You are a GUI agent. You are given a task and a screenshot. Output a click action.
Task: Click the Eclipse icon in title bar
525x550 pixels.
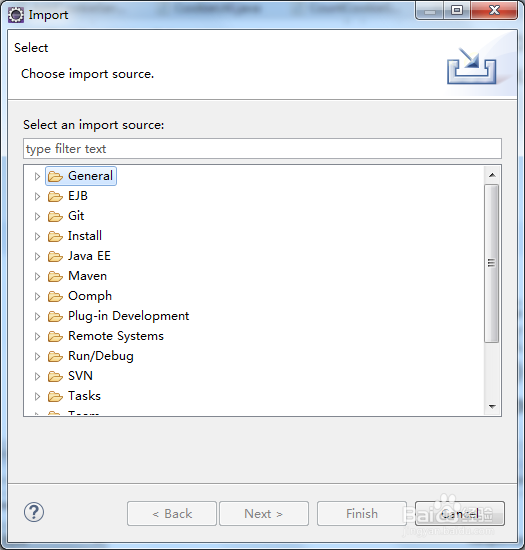click(16, 15)
